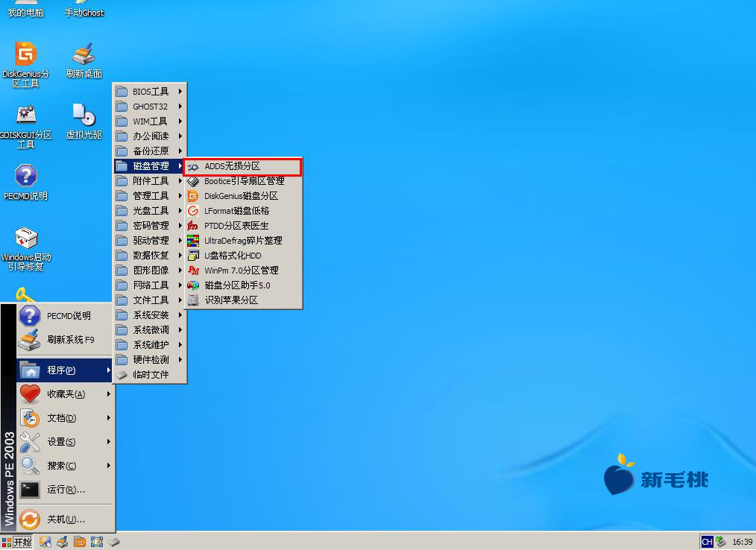756x550 pixels.
Task: Open the 系统维护 folder menu
Action: (x=150, y=345)
